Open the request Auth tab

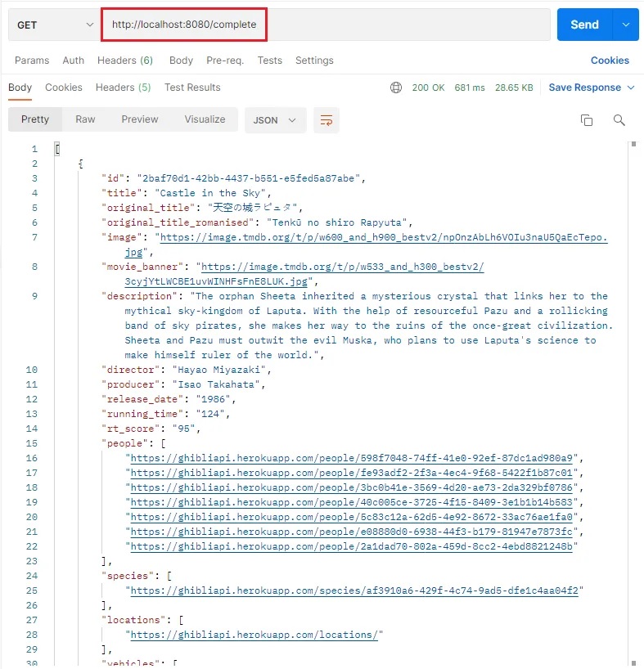point(74,61)
